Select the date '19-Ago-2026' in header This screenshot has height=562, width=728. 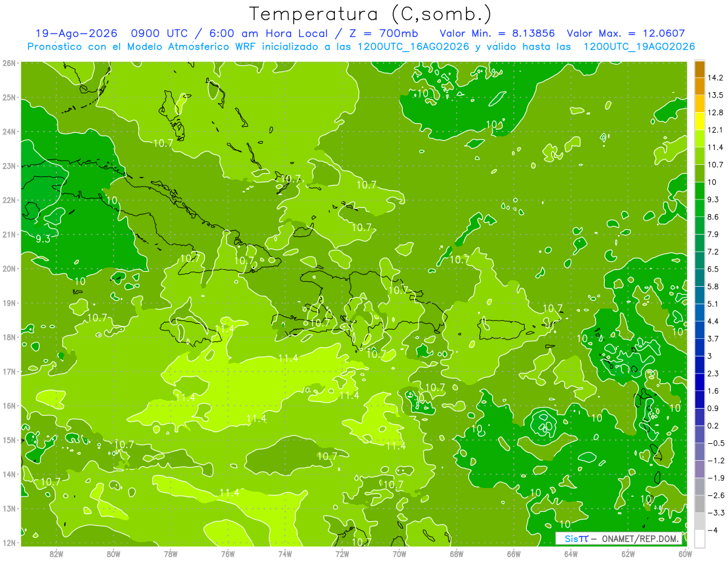pyautogui.click(x=76, y=33)
